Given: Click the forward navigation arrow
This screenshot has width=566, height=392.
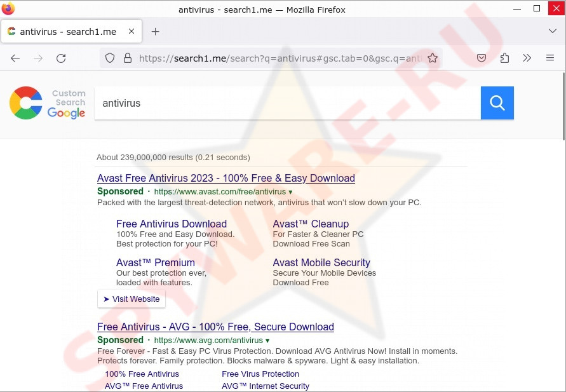Looking at the screenshot, I should pos(38,58).
